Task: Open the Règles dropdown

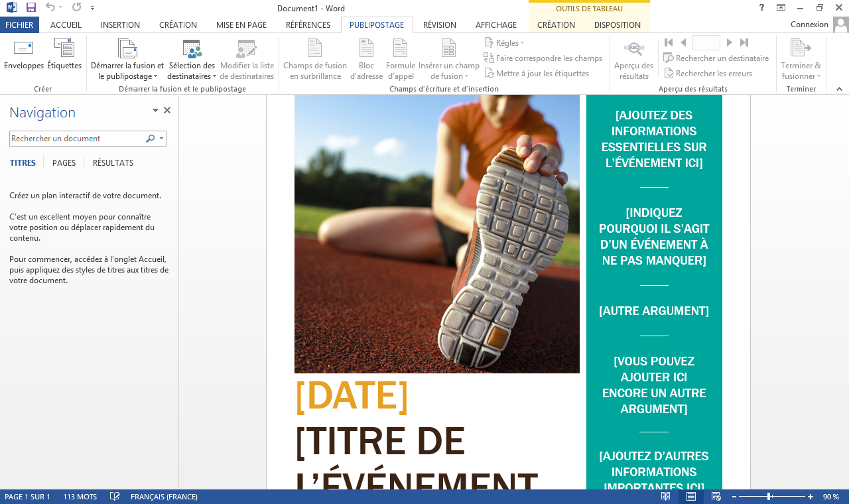Action: 504,43
